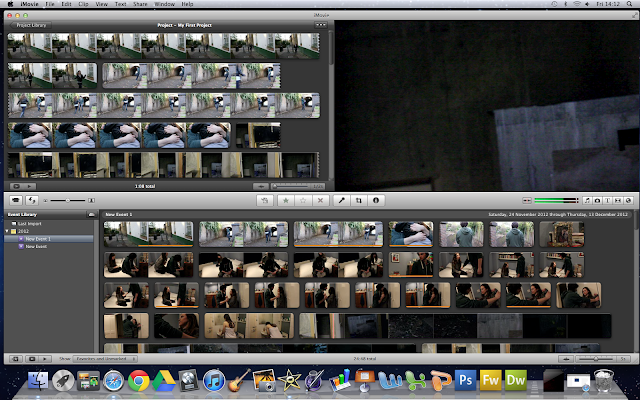Open Trash from the Dock
The height and width of the screenshot is (400, 640).
604,380
